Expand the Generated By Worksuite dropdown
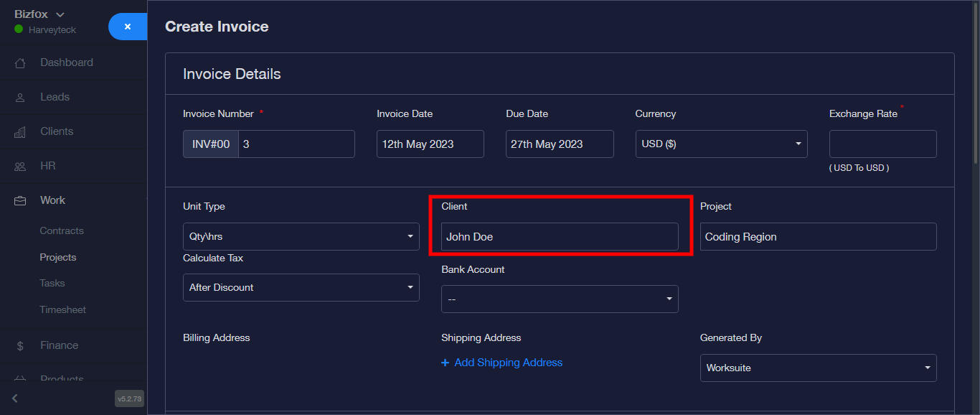The image size is (980, 415). [817, 368]
